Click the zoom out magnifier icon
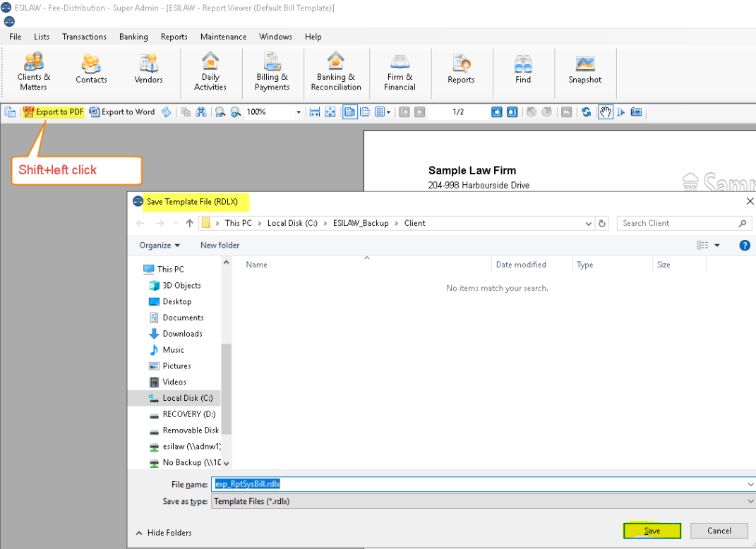756x549 pixels. pos(220,111)
